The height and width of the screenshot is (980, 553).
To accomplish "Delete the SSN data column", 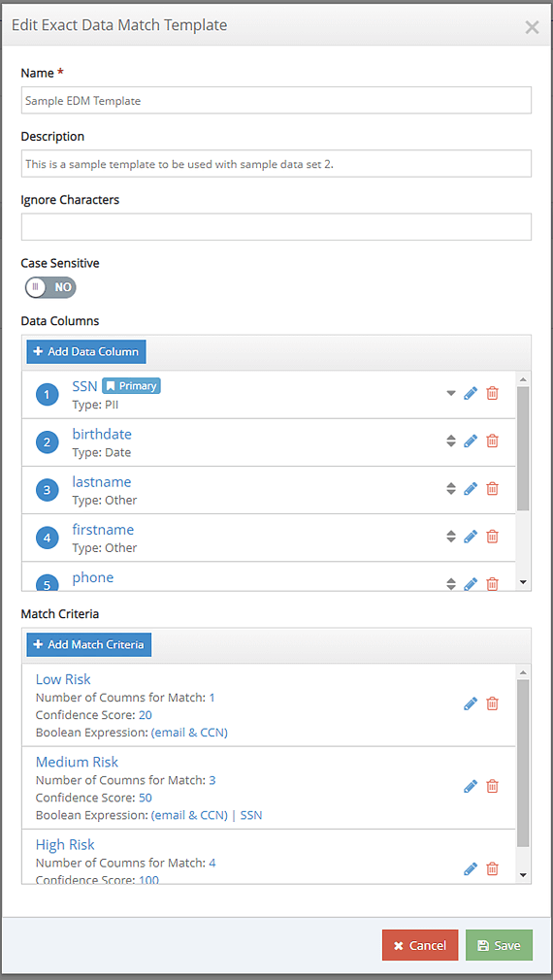I will click(493, 393).
